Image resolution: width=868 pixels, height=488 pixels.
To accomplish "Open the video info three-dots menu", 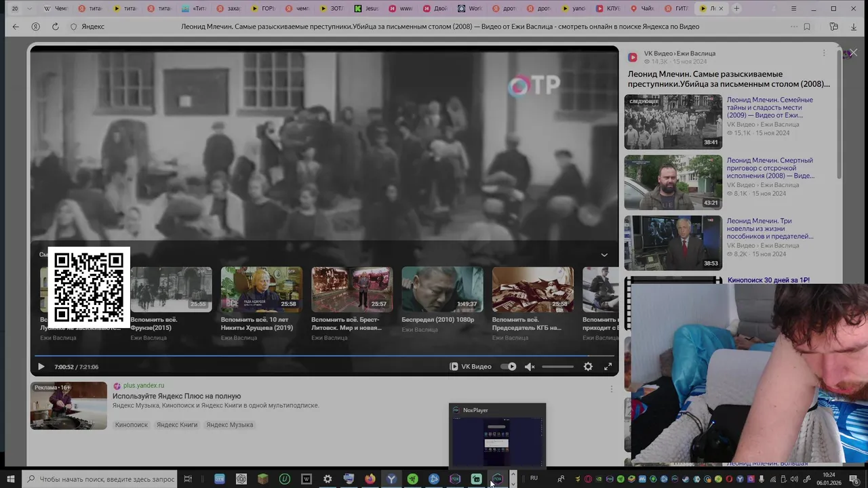I will coord(824,54).
